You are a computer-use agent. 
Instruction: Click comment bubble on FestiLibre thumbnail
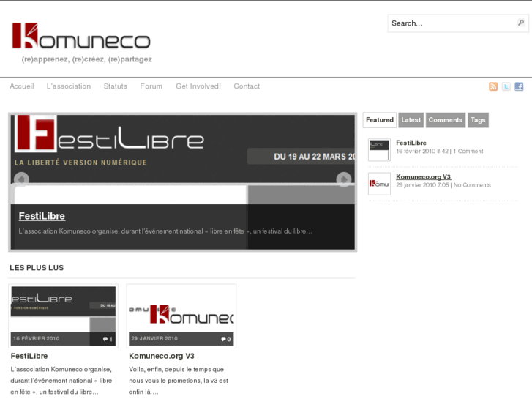pos(107,339)
